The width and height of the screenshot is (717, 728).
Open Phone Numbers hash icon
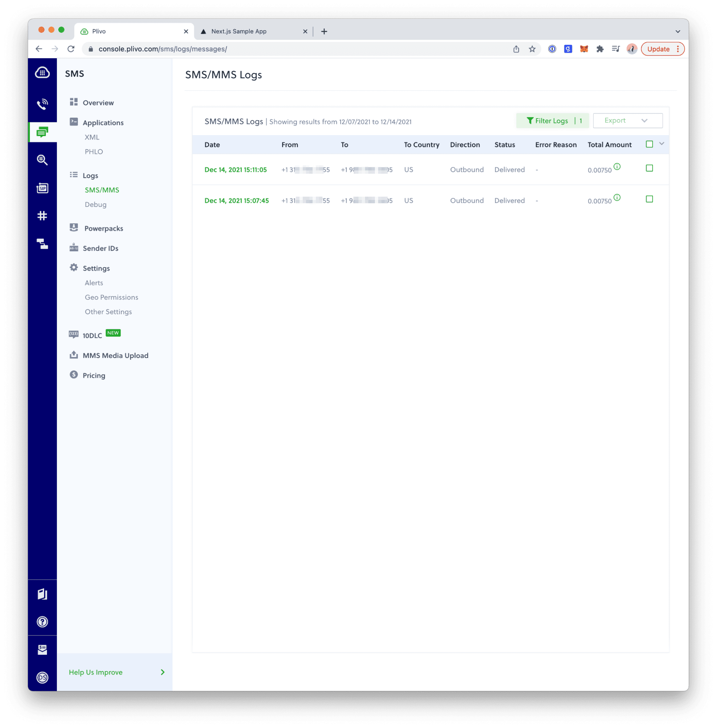coord(42,216)
